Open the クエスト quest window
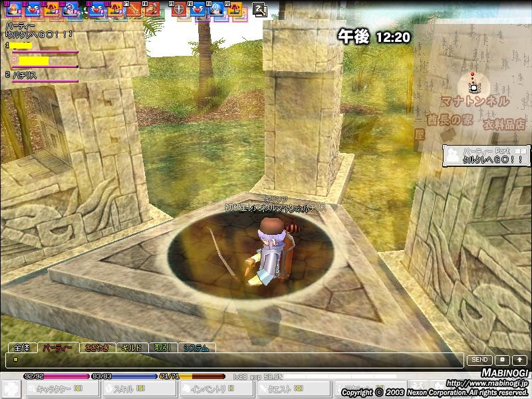532x399 pixels. pos(293,389)
